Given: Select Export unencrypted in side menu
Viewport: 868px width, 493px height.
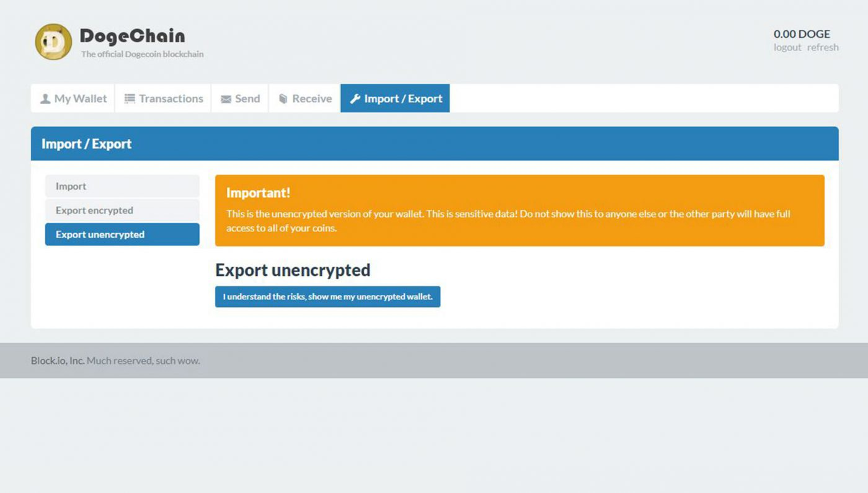Looking at the screenshot, I should pyautogui.click(x=122, y=234).
